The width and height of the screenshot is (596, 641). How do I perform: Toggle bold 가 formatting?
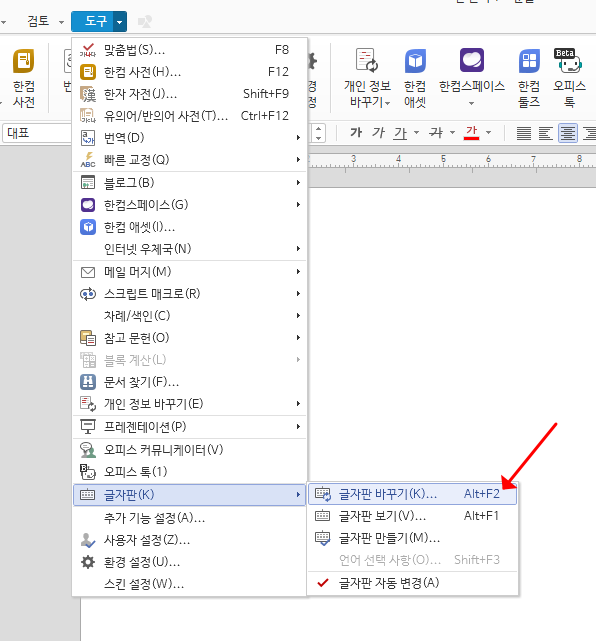click(x=356, y=132)
